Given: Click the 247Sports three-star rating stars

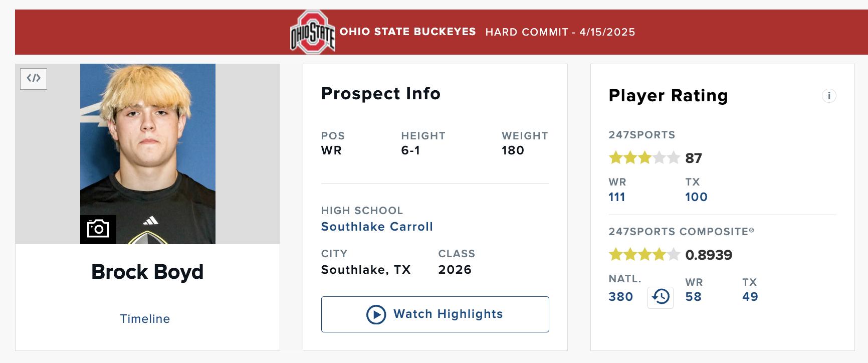Looking at the screenshot, I should [x=644, y=158].
